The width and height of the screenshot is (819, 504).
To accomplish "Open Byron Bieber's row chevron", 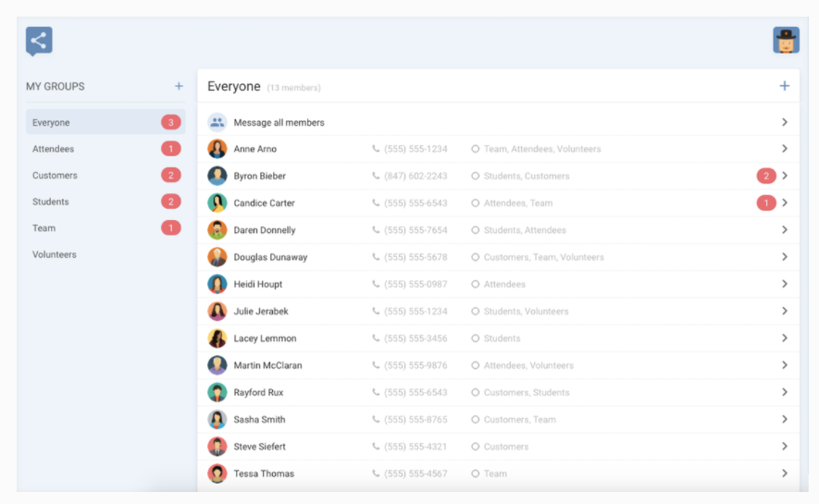I will point(785,176).
